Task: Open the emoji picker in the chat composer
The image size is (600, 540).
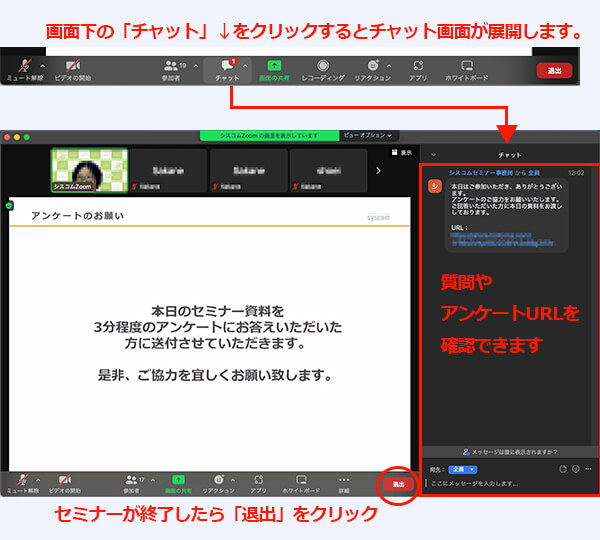Action: click(x=576, y=469)
